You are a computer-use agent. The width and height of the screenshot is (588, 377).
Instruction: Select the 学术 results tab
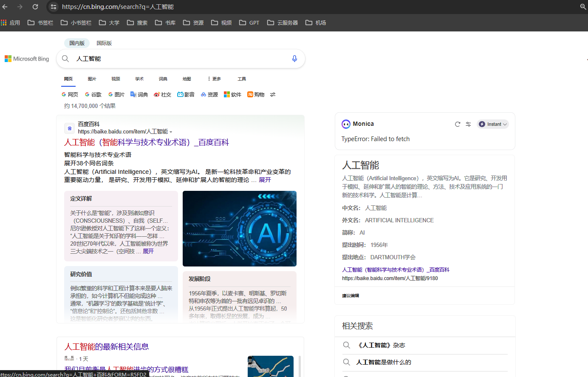point(139,79)
